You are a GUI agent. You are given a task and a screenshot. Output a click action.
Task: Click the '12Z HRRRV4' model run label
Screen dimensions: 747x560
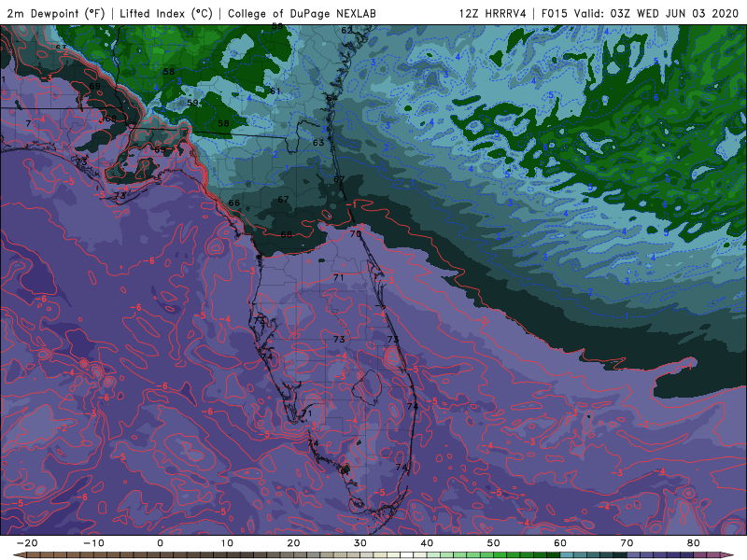coord(493,13)
